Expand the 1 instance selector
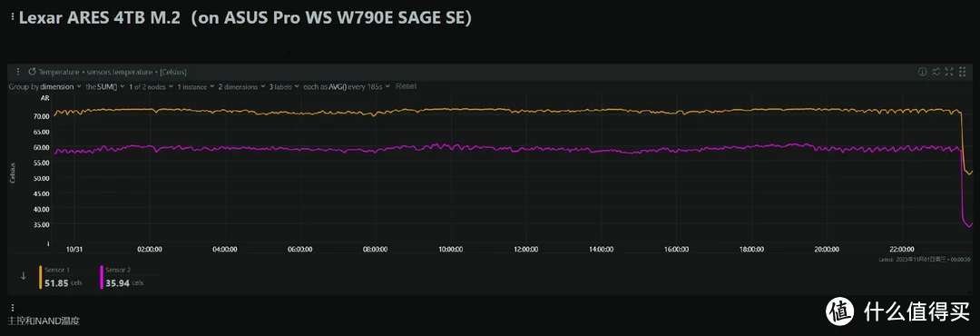 tap(196, 86)
